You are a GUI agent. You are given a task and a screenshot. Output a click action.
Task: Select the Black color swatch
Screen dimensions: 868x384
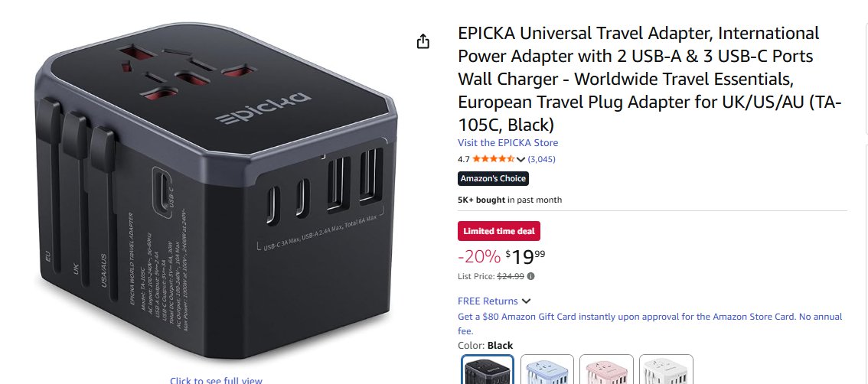coord(487,369)
